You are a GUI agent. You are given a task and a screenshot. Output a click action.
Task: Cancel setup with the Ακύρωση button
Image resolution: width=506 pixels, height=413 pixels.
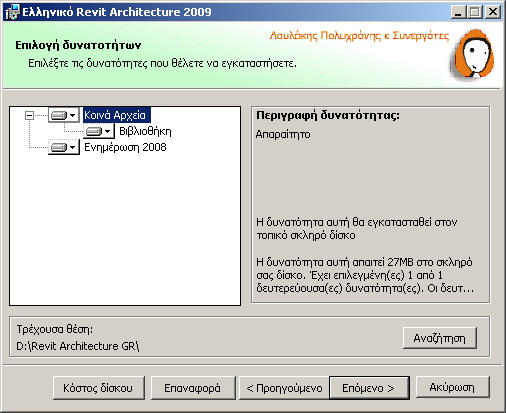pyautogui.click(x=453, y=387)
